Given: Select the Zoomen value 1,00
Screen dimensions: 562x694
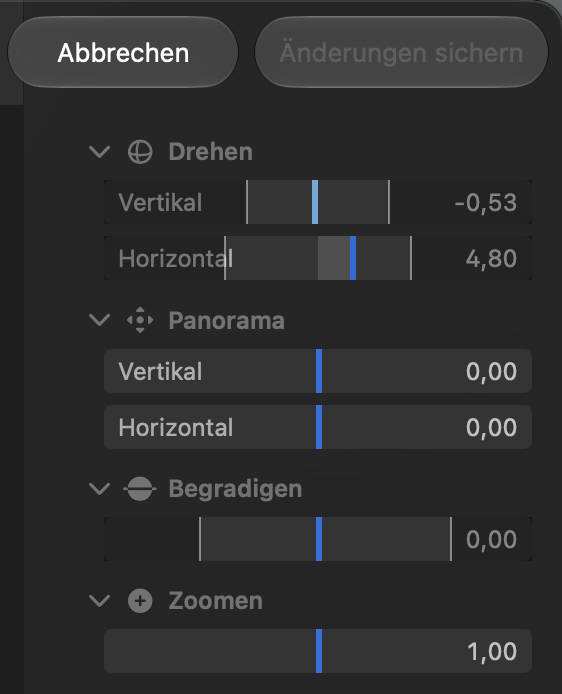Looking at the screenshot, I should [492, 652].
